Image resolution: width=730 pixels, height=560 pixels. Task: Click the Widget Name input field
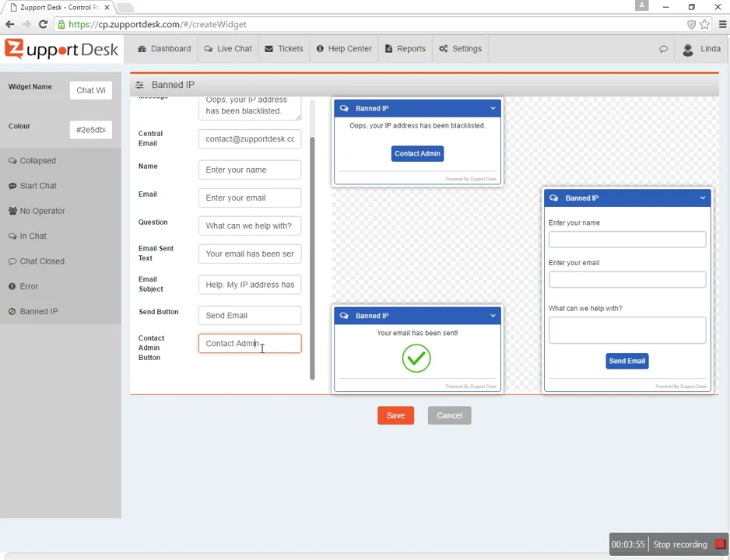coord(91,90)
